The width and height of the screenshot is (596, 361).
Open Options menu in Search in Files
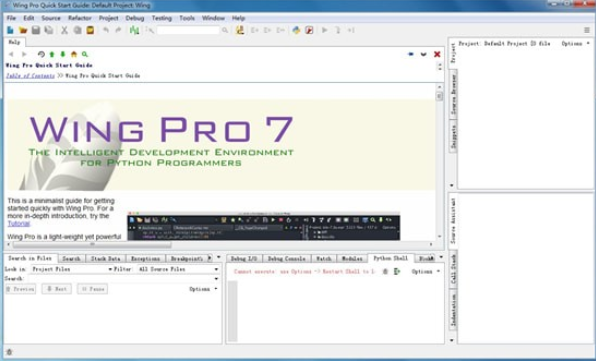click(203, 289)
